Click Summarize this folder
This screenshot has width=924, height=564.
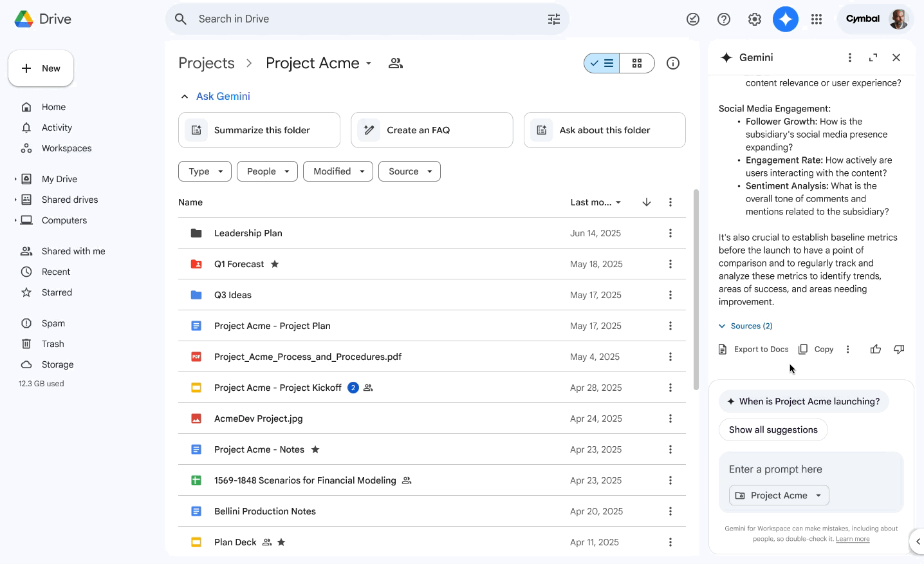[x=259, y=129]
